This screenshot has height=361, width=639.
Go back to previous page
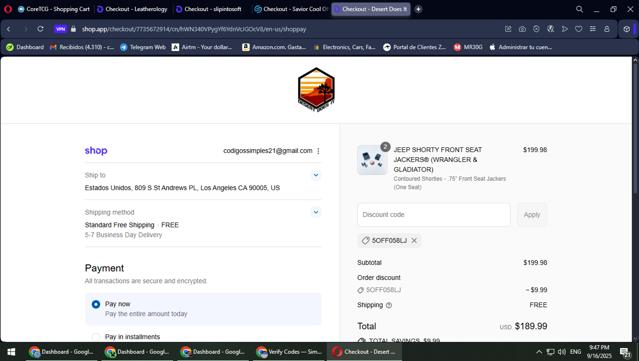(x=9, y=29)
